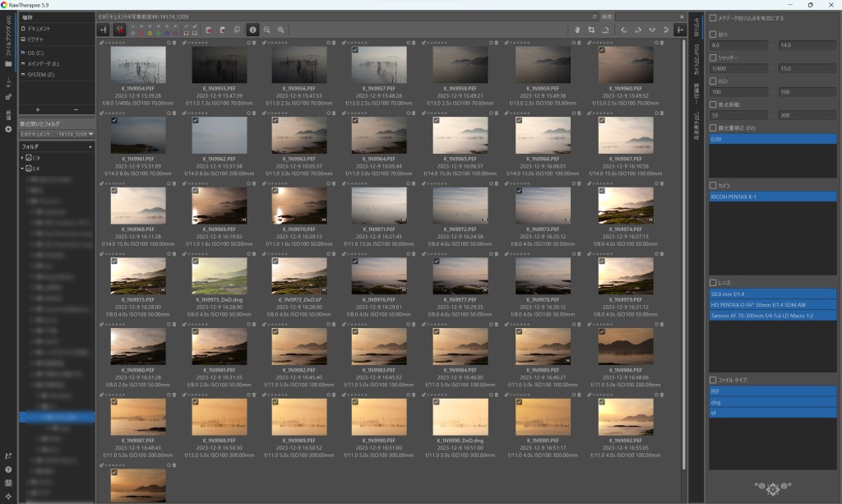
Task: Rotate right icon in browser toolbar
Action: coord(638,30)
